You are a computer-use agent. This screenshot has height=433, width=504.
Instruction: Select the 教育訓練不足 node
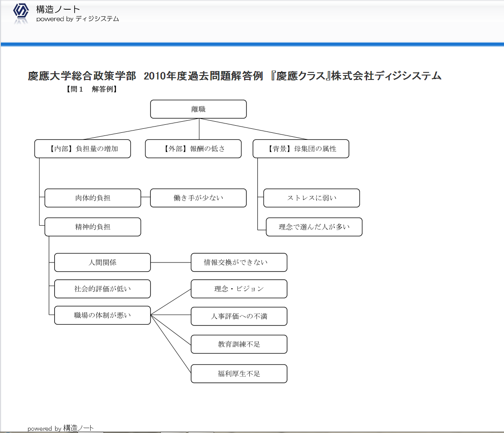[x=239, y=344]
